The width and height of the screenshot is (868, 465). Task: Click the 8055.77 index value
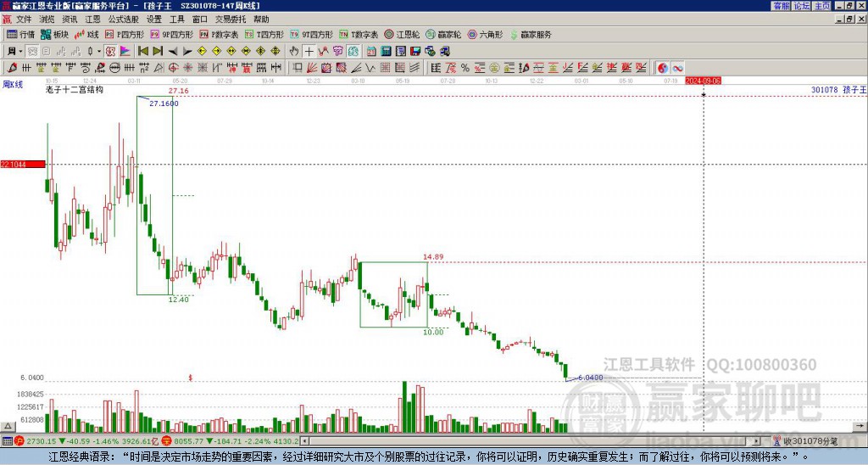189,441
